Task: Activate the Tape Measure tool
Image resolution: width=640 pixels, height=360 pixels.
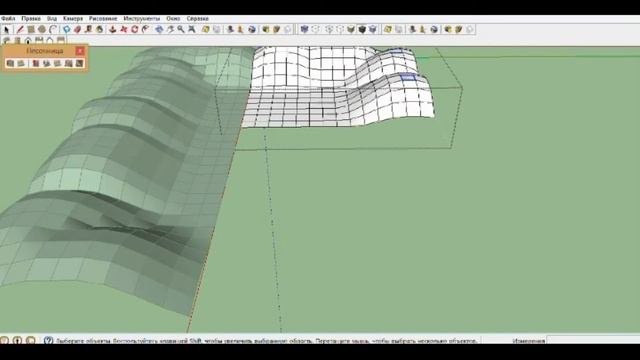Action: pyautogui.click(x=89, y=29)
